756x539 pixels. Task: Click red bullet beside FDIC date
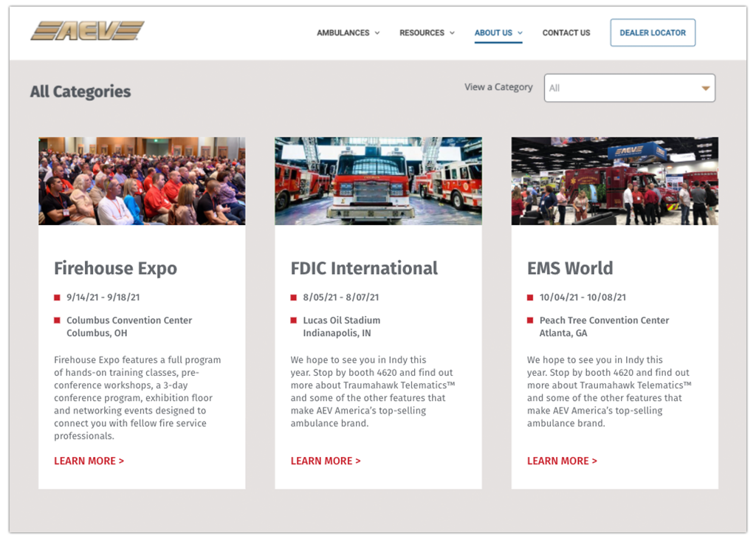294,298
